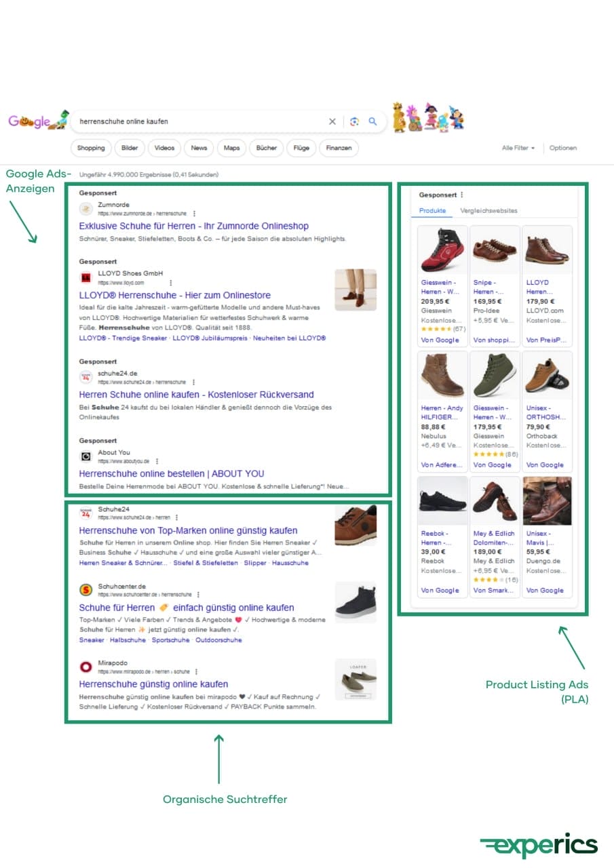Click the loafer thumbnail of Mirapodo result

356,679
